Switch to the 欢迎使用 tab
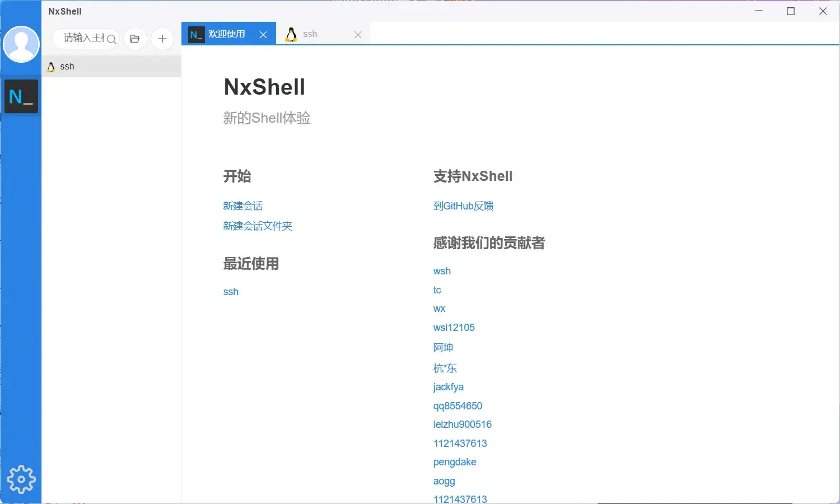The width and height of the screenshot is (840, 504). point(228,34)
